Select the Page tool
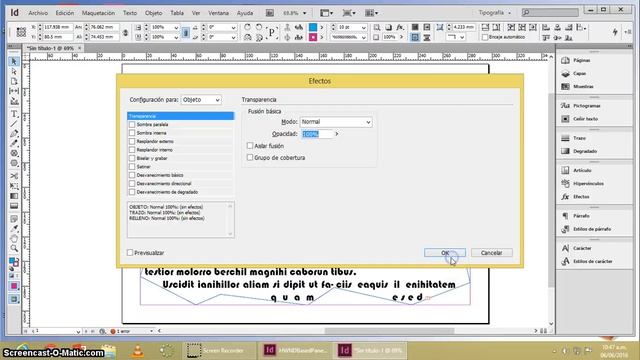The image size is (640, 360). (14, 82)
